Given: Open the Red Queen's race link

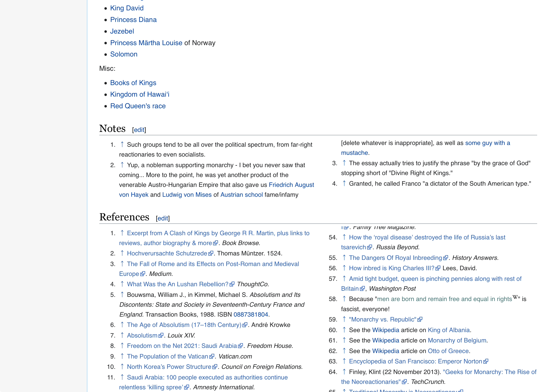Looking at the screenshot, I should [138, 106].
